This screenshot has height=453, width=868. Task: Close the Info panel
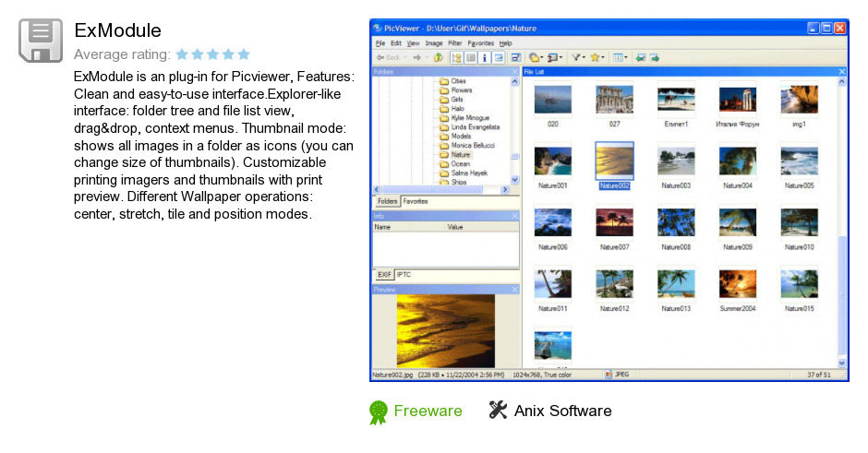(x=515, y=216)
